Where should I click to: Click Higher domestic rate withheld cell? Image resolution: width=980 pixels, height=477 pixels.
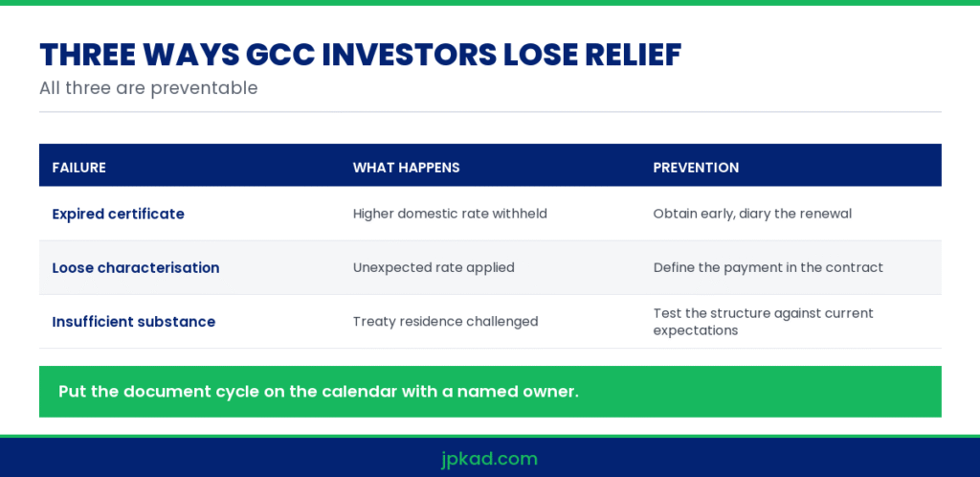pyautogui.click(x=450, y=214)
